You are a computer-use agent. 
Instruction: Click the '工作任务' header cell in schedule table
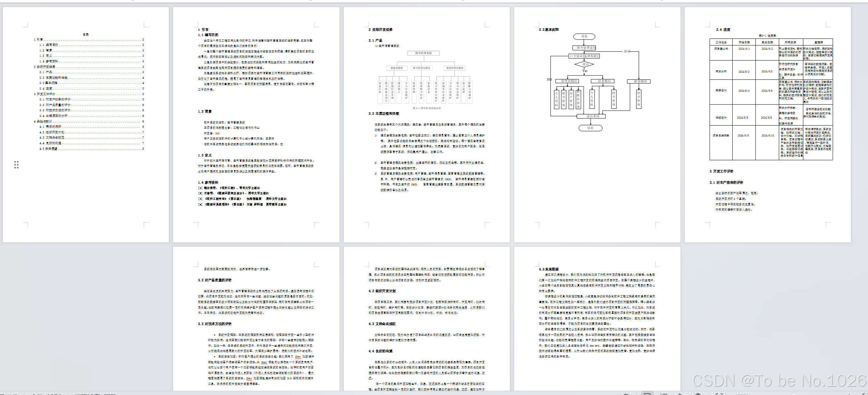pyautogui.click(x=721, y=42)
